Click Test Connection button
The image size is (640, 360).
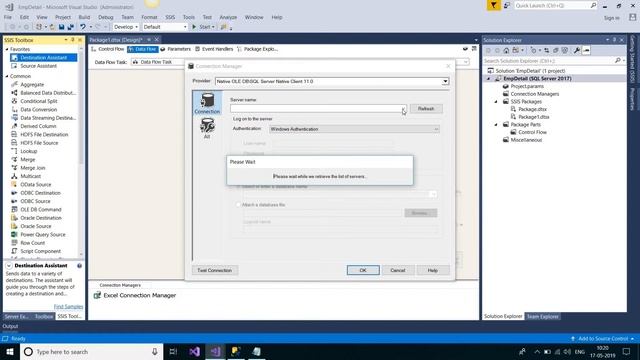[215, 270]
